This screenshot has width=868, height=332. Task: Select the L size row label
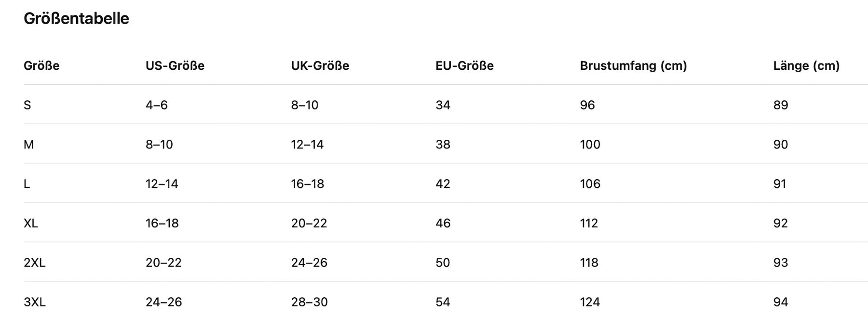pos(27,184)
